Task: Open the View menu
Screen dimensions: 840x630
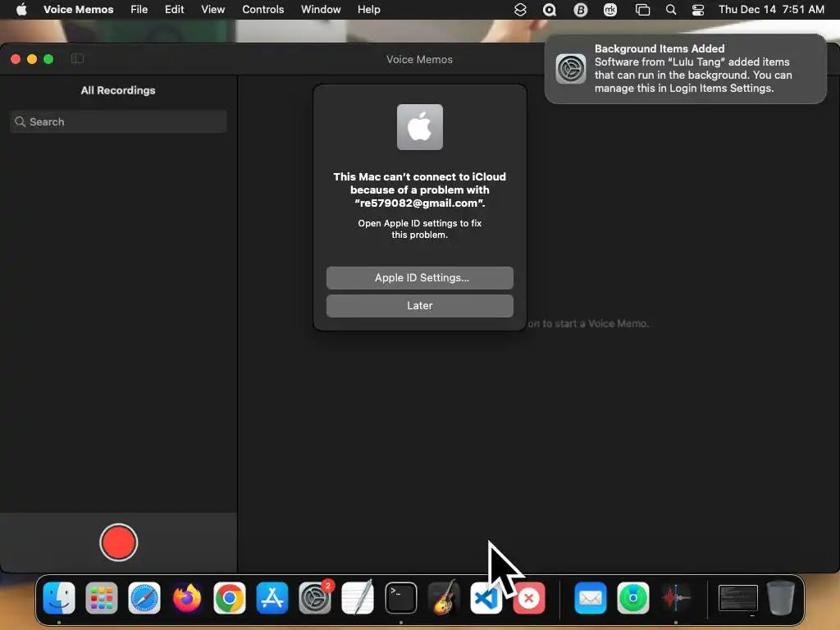Action: coord(212,9)
